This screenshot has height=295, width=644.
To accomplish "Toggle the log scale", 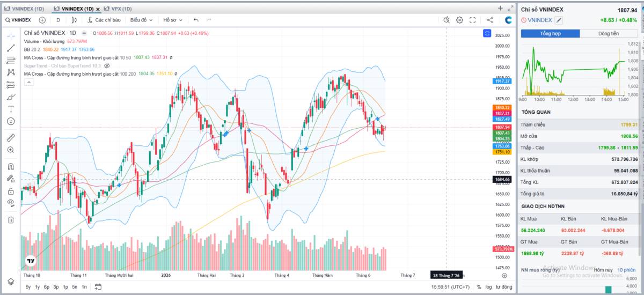I will pos(488,287).
